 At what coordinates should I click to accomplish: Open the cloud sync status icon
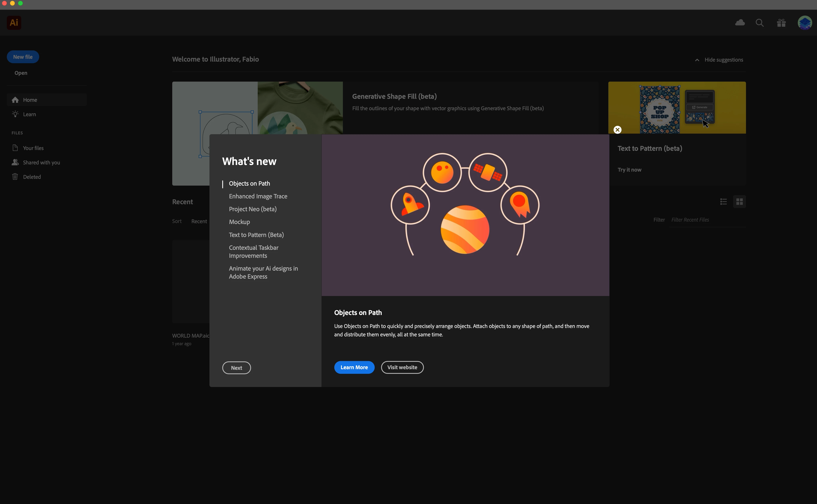[x=740, y=23]
